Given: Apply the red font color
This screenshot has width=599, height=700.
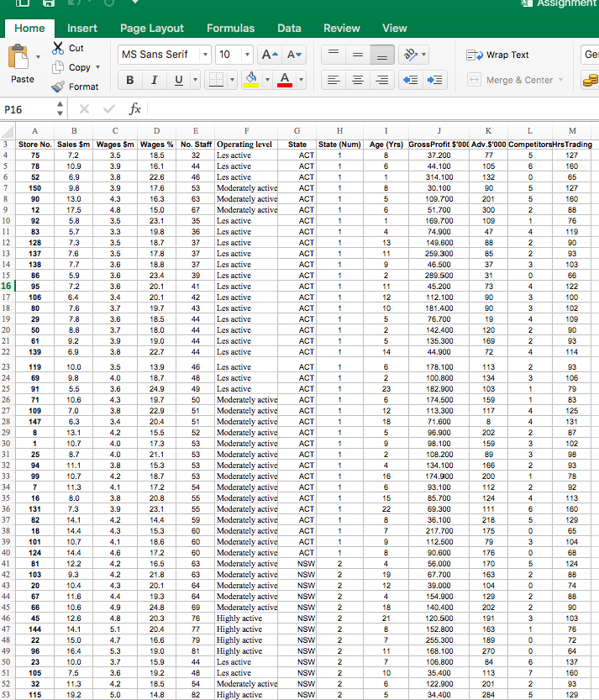Looking at the screenshot, I should [285, 80].
